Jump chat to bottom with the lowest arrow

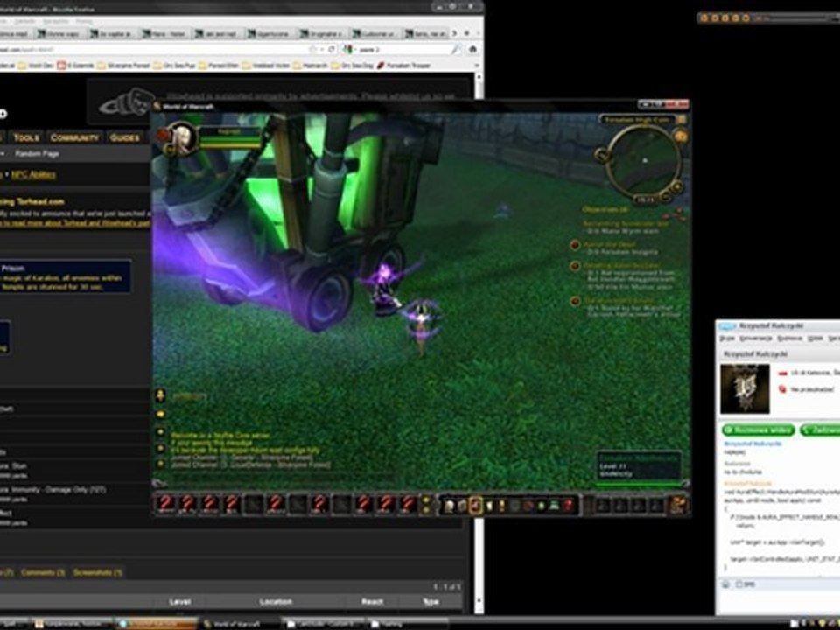[160, 465]
